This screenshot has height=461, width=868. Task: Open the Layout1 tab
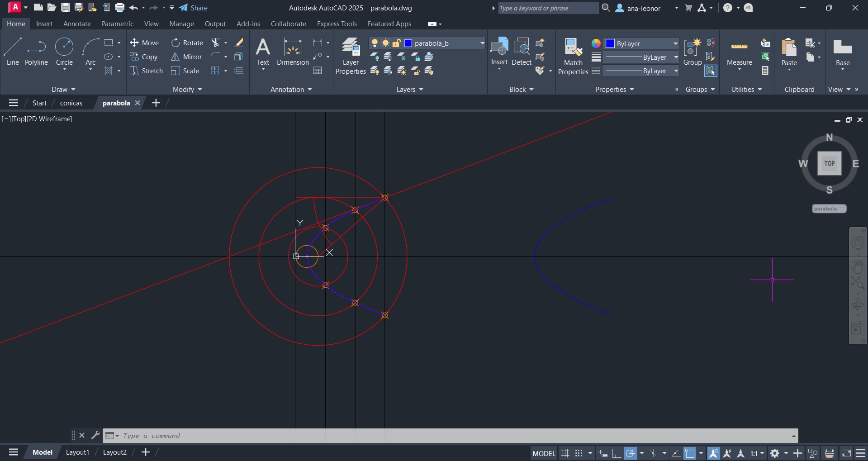77,452
